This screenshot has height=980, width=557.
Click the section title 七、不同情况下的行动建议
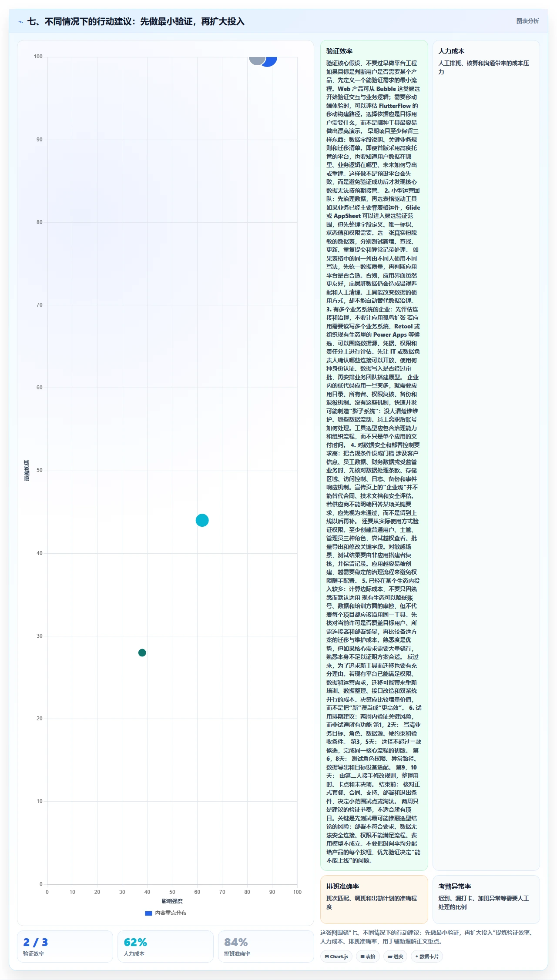136,21
